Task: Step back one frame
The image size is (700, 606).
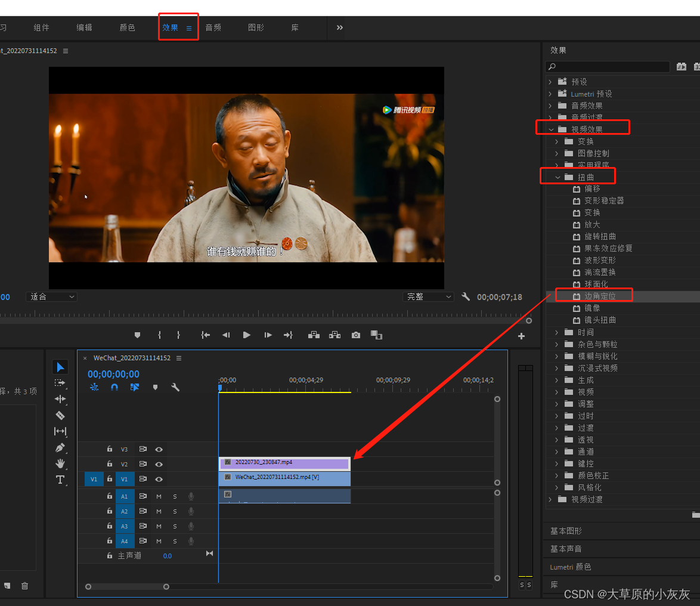Action: point(226,335)
